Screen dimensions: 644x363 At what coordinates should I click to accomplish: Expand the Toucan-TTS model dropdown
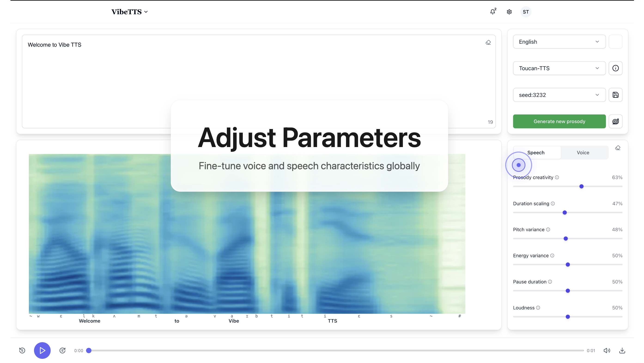(559, 68)
